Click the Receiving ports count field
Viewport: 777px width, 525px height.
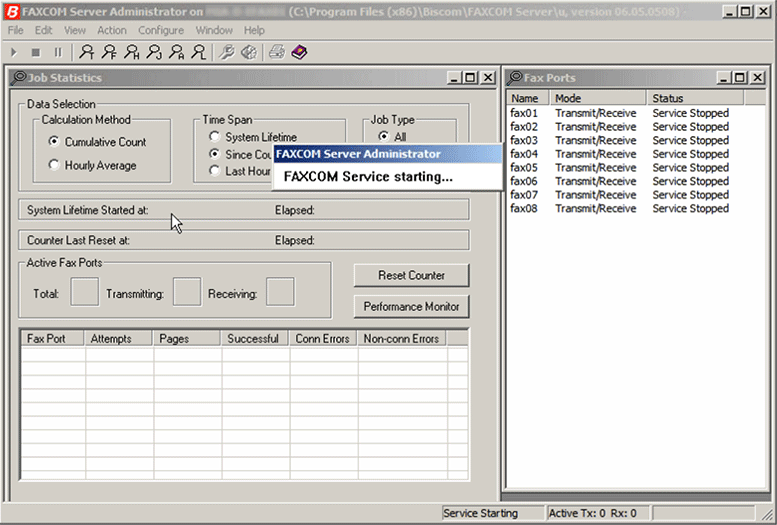(x=280, y=292)
